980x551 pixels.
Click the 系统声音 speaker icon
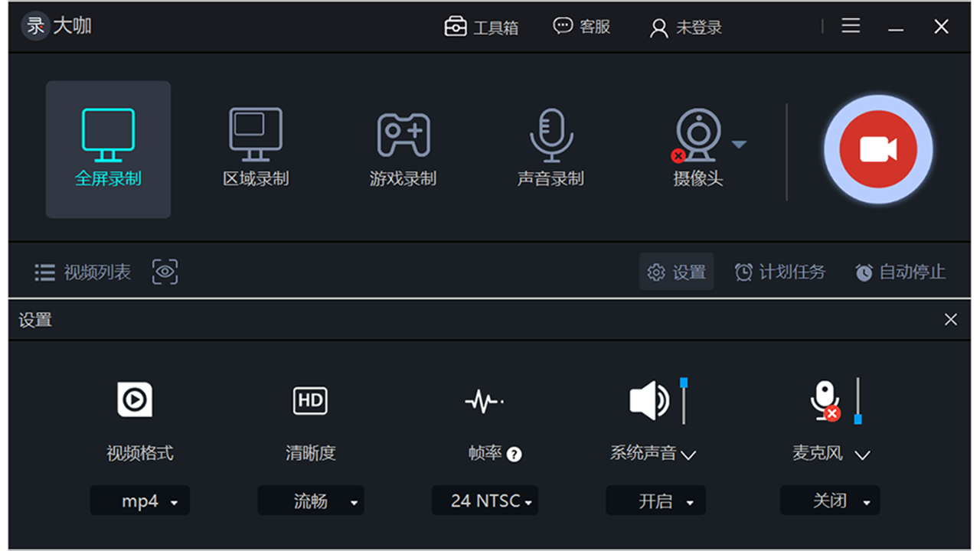tap(650, 400)
